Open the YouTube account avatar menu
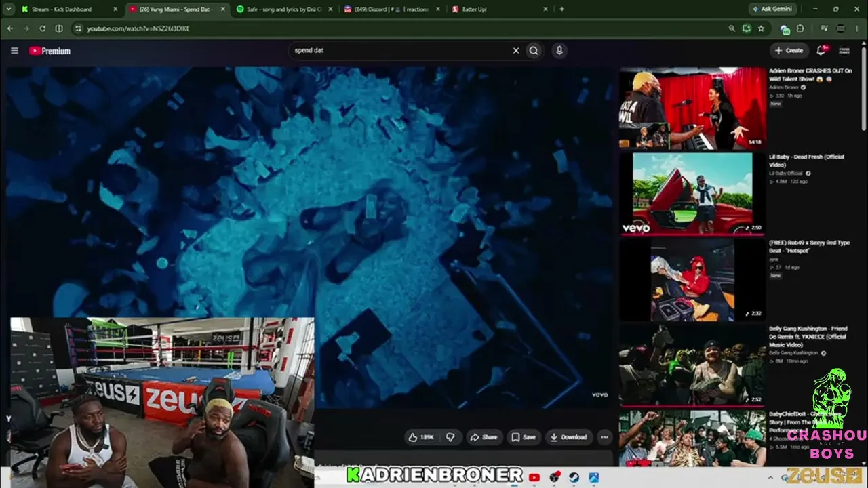Viewport: 868px width, 488px height. (844, 50)
